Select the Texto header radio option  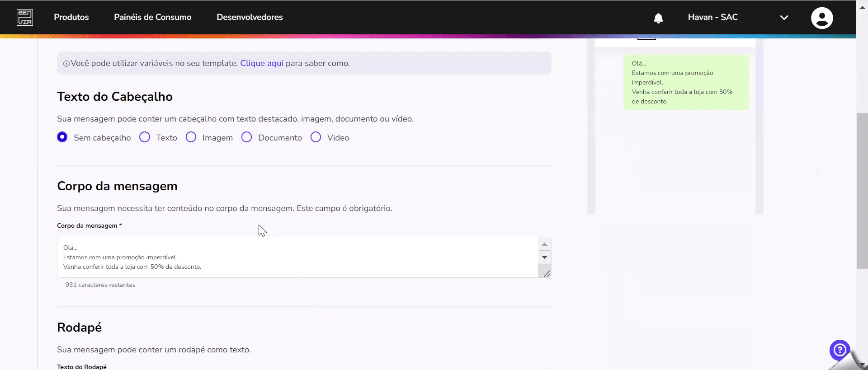point(145,137)
